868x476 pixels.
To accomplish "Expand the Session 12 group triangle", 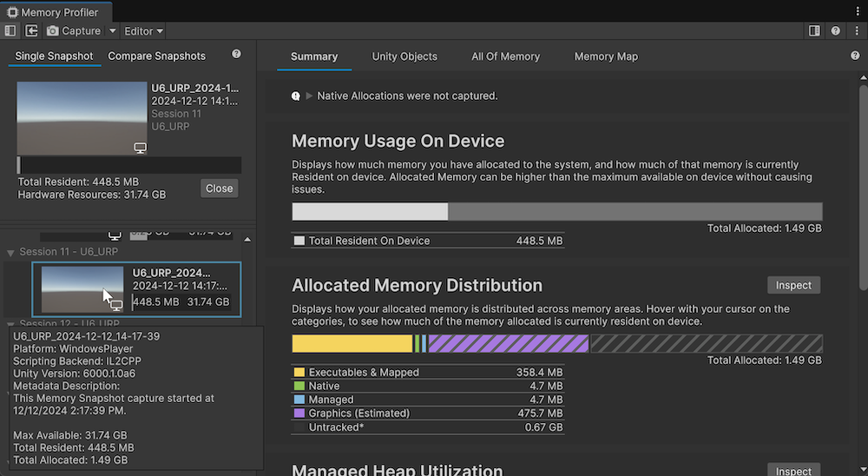I will (x=10, y=323).
